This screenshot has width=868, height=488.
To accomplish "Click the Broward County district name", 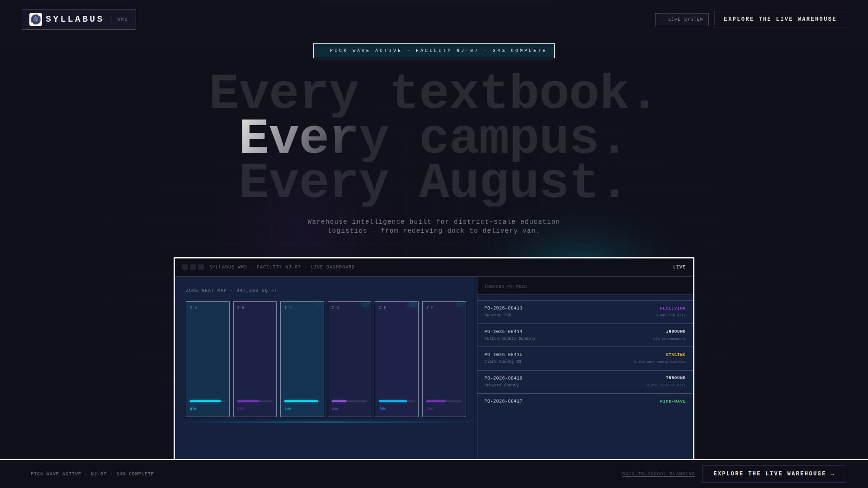I will [x=501, y=385].
